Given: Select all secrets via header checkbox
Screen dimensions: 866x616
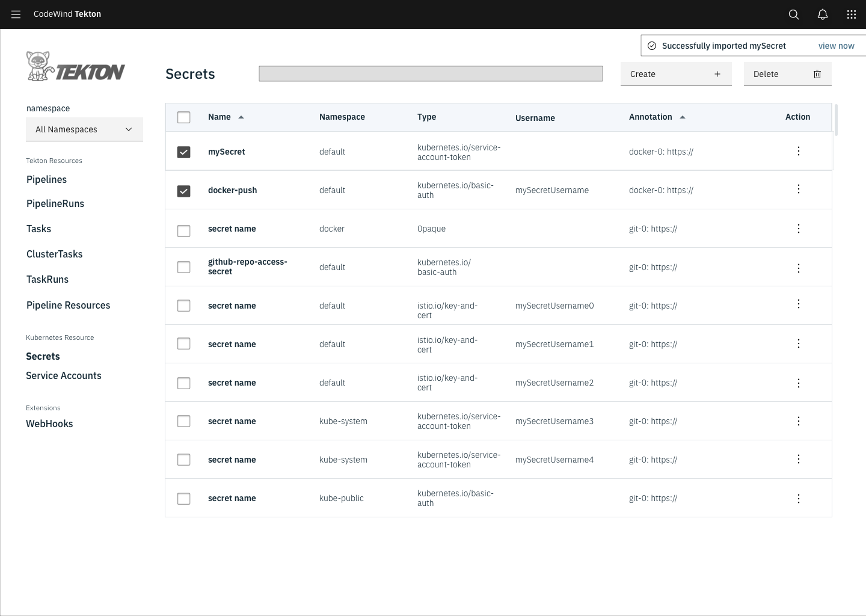Looking at the screenshot, I should pos(183,117).
